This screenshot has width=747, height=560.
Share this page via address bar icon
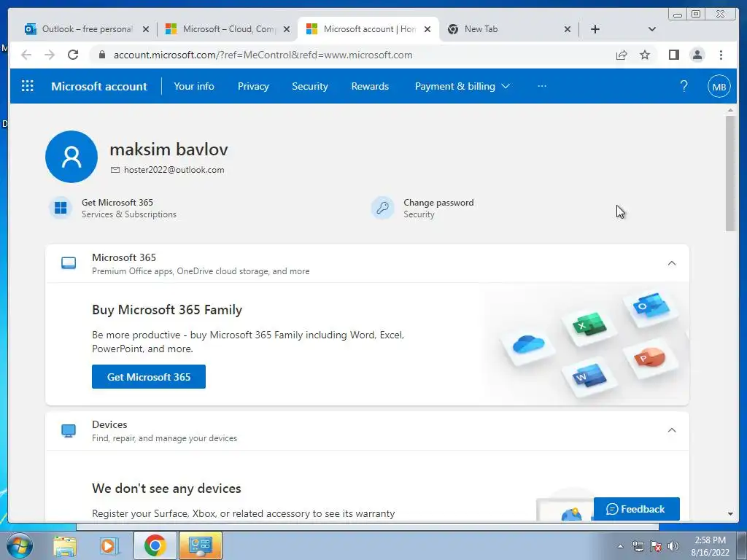point(622,55)
